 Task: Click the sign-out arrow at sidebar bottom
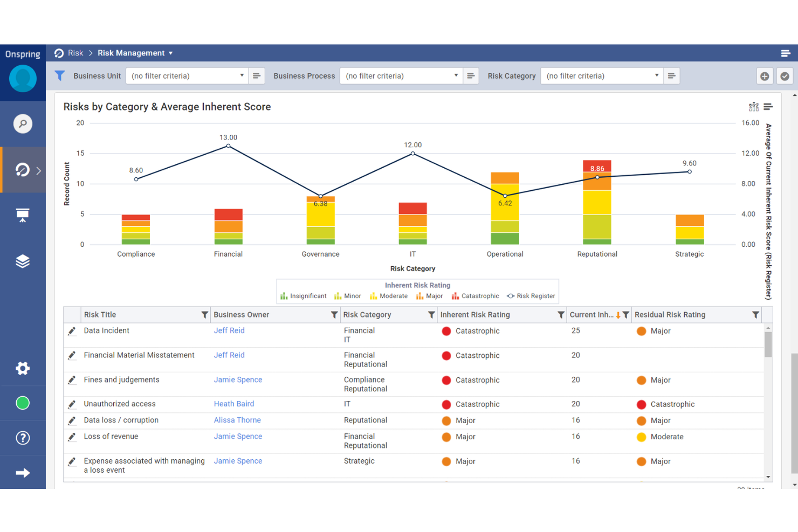[x=23, y=472]
